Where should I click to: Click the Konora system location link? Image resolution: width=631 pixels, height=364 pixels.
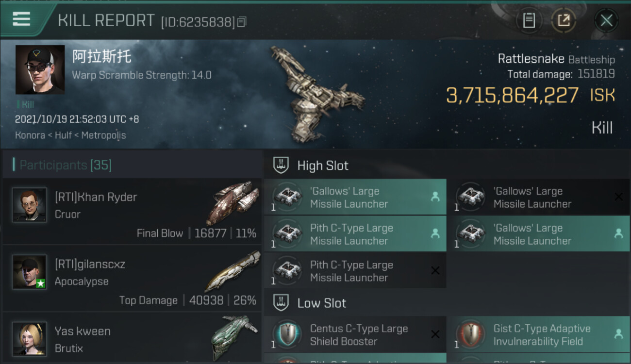pyautogui.click(x=30, y=135)
